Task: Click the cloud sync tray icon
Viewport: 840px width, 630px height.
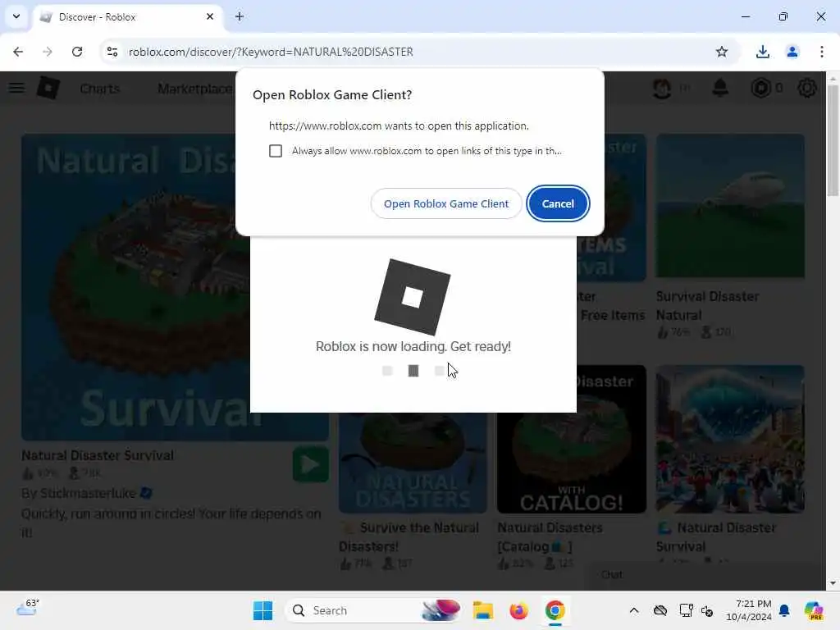Action: click(x=660, y=610)
